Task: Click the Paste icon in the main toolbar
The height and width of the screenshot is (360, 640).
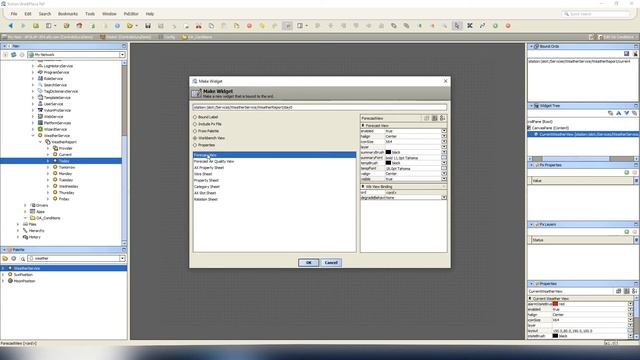Action: click(224, 26)
